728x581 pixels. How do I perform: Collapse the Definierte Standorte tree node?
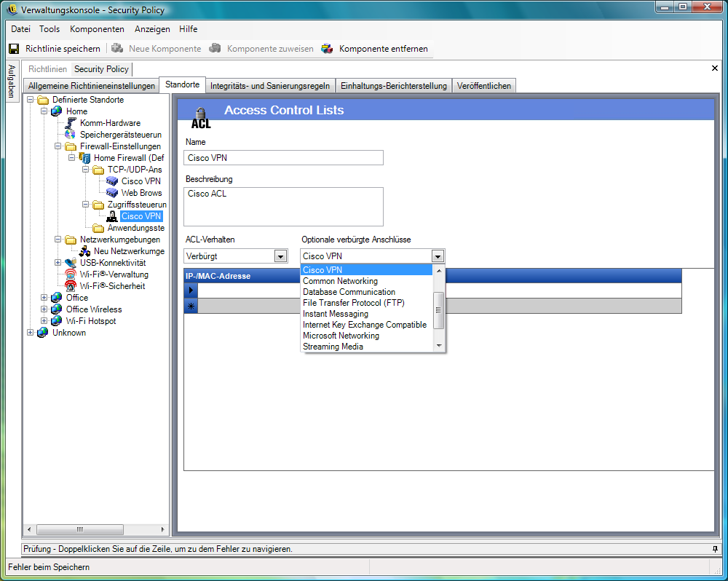[x=30, y=100]
